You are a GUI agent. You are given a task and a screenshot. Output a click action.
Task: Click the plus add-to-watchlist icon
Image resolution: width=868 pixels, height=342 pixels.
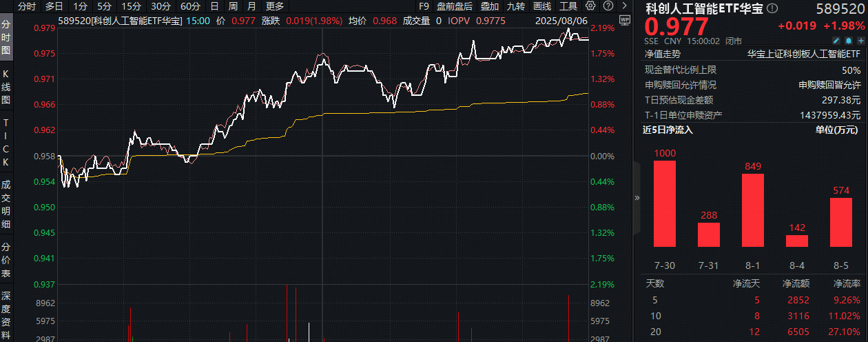click(x=861, y=41)
